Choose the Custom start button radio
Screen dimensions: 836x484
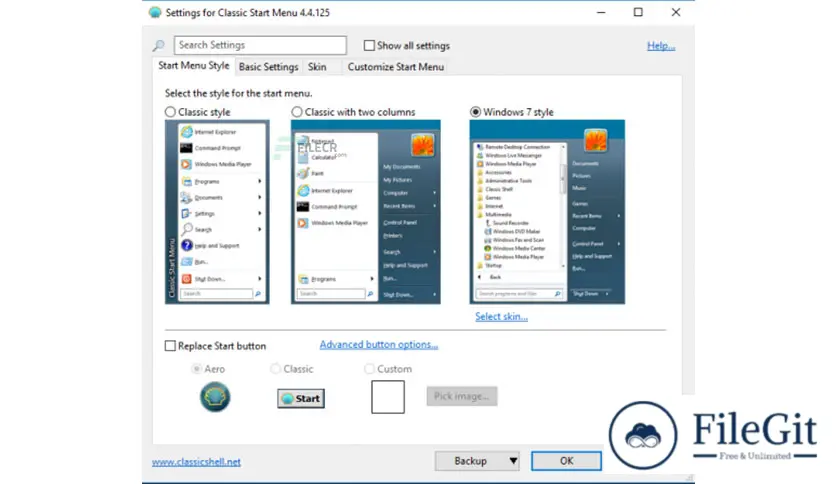(369, 369)
